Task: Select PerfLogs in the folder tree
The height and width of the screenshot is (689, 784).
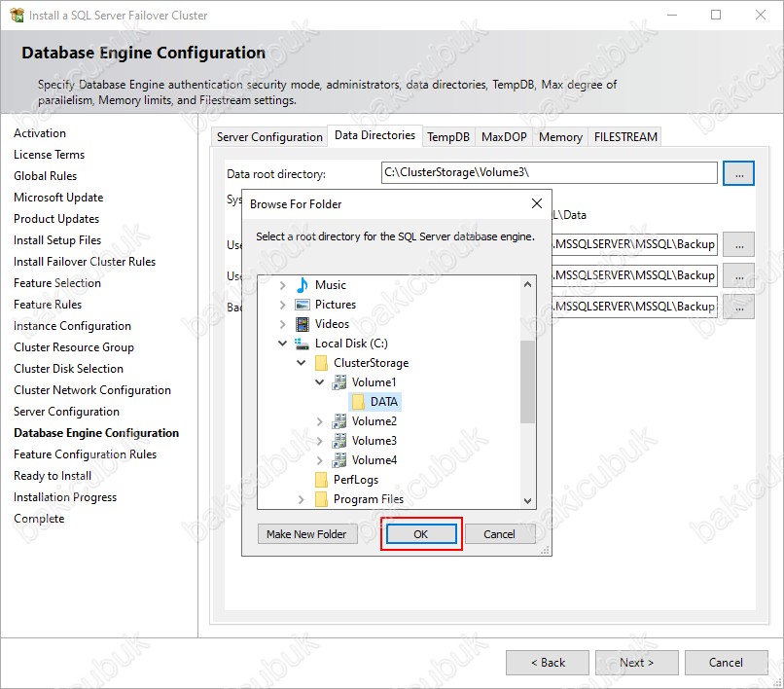Action: 355,481
